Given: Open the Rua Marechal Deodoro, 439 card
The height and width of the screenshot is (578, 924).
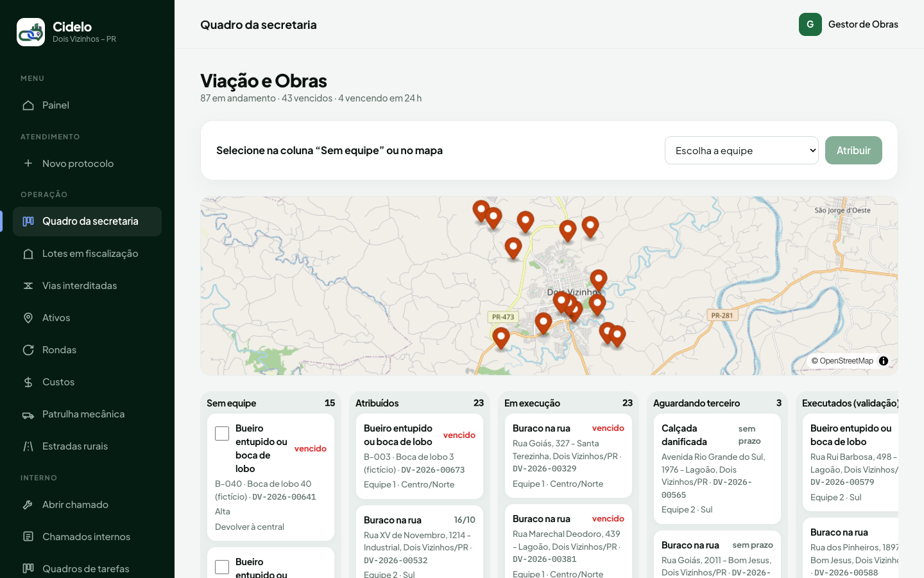Looking at the screenshot, I should coord(569,541).
